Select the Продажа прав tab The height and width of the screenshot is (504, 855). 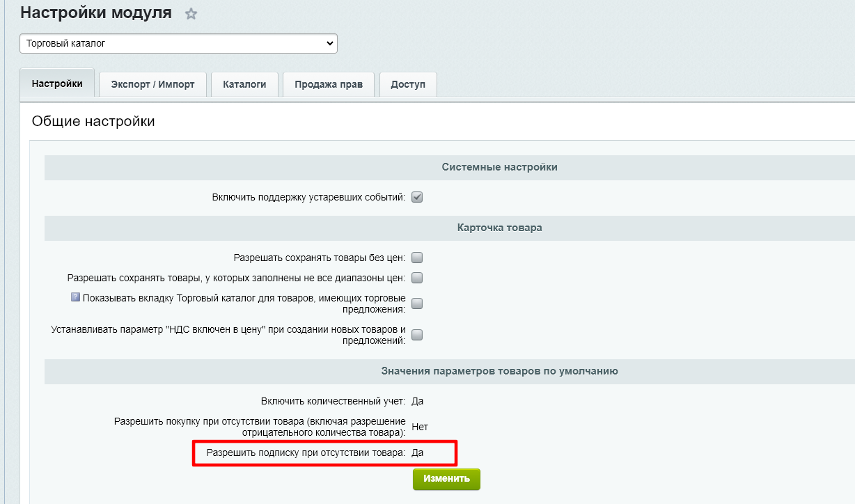click(328, 85)
